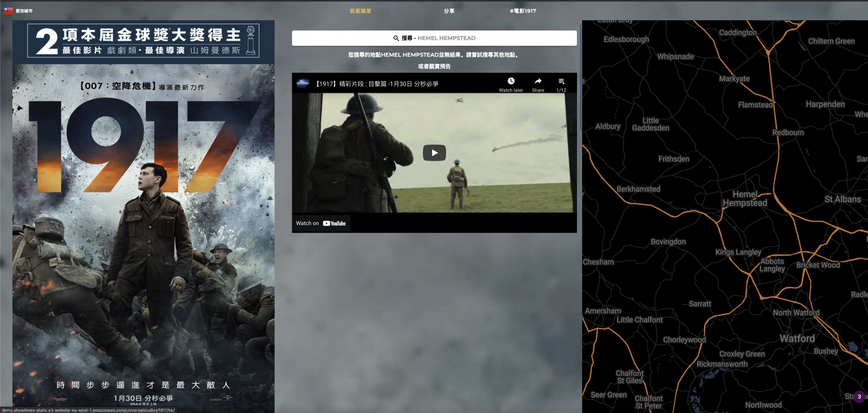Click the Aldbury map label
Viewport: 868px width, 413px height.
click(x=608, y=126)
